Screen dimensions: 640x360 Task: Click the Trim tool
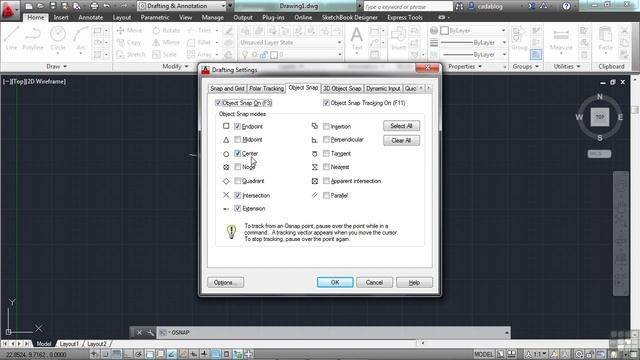tap(199, 31)
